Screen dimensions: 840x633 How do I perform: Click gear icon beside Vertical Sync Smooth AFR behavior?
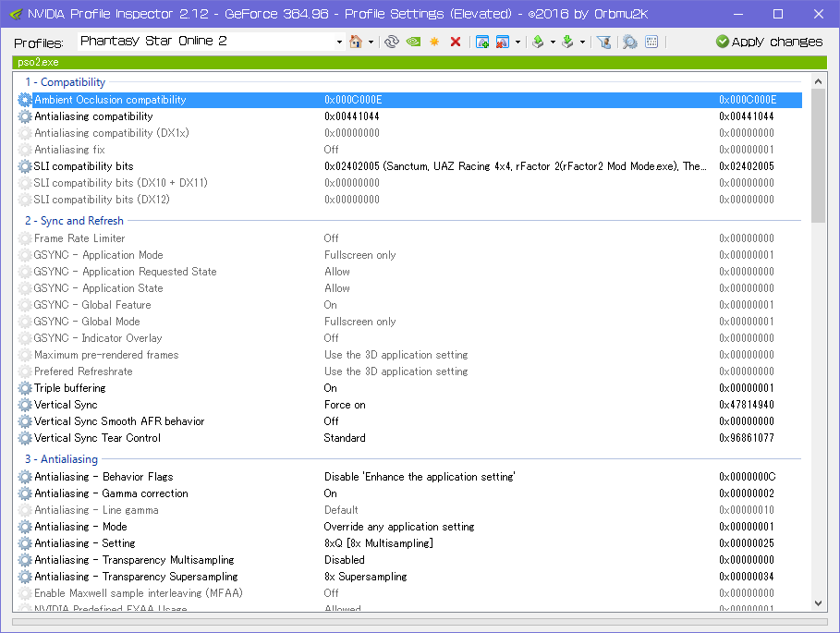[25, 421]
